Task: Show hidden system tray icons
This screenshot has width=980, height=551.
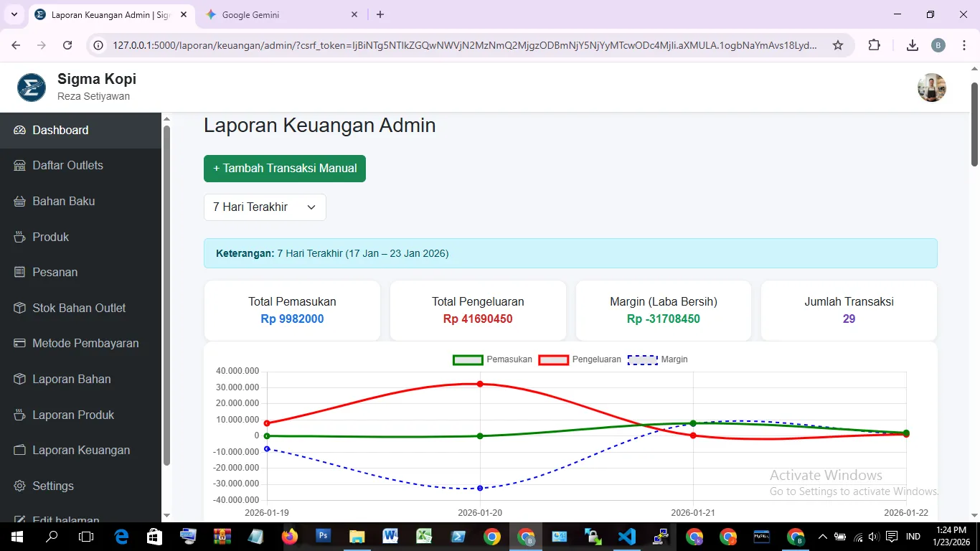Action: coord(822,537)
